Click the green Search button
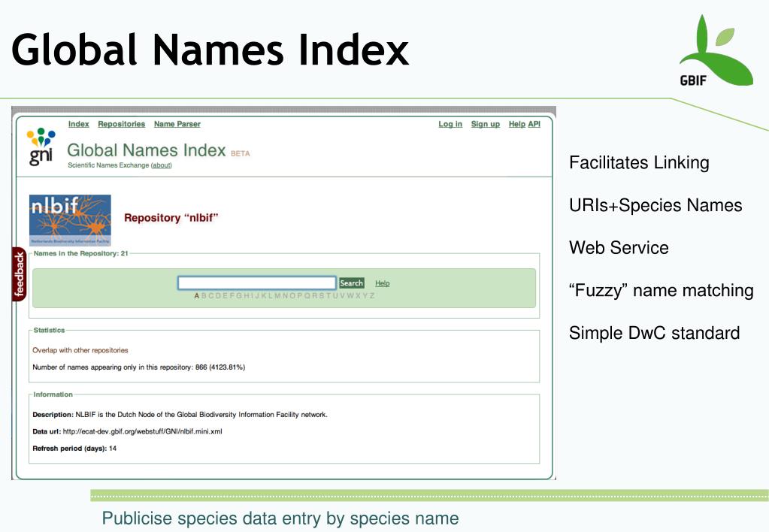The height and width of the screenshot is (532, 769). pos(352,283)
